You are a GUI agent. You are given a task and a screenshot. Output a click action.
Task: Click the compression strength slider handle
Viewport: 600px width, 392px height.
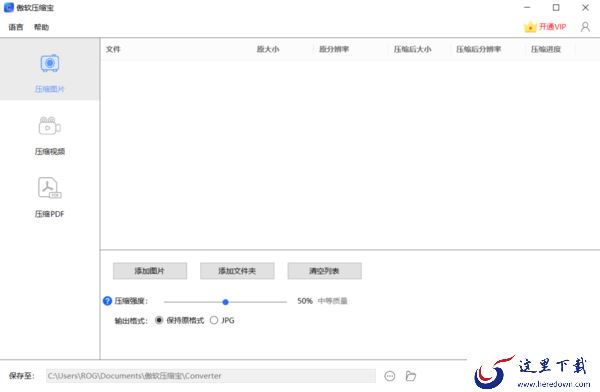pos(225,302)
